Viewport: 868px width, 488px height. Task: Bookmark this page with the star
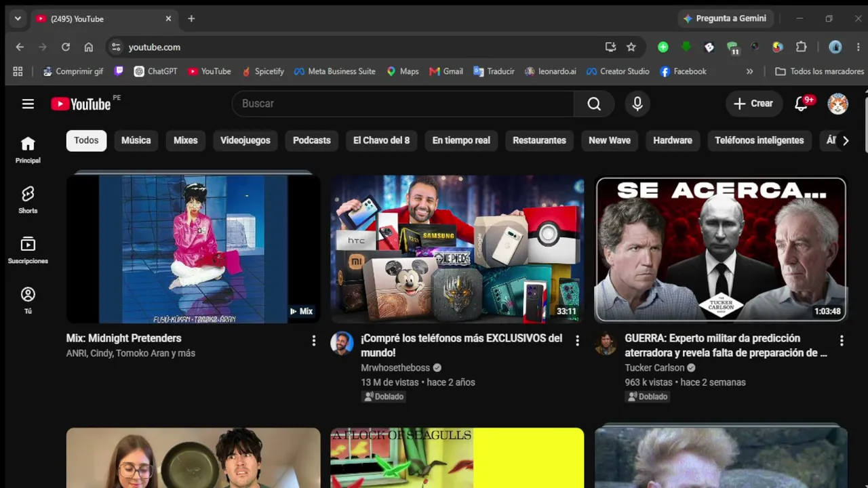coord(631,47)
